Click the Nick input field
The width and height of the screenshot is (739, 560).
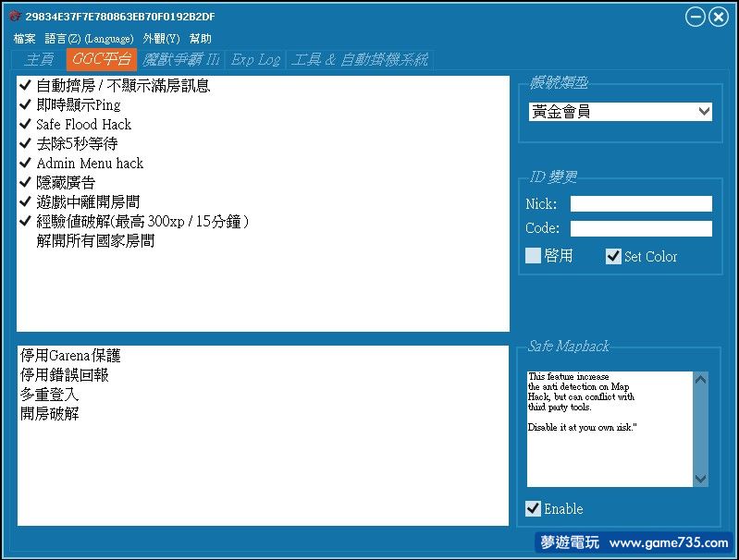click(641, 204)
